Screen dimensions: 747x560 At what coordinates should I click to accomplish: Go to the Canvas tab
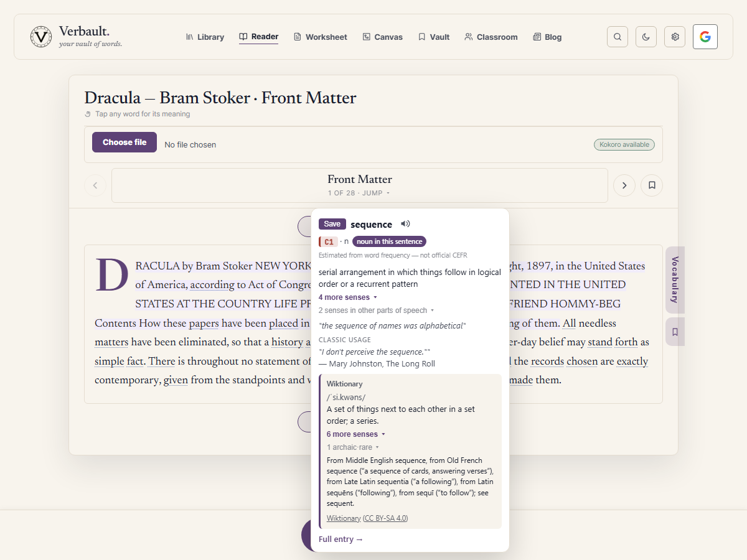pyautogui.click(x=383, y=37)
